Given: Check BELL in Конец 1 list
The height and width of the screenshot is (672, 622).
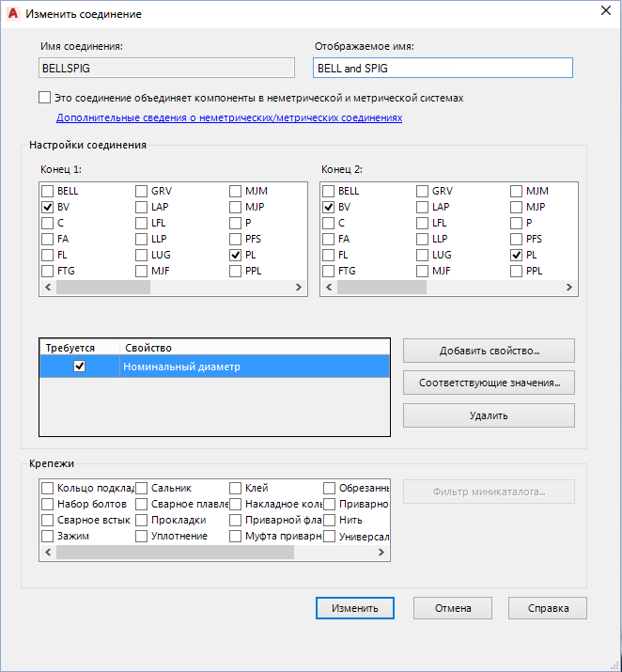Looking at the screenshot, I should pyautogui.click(x=48, y=191).
